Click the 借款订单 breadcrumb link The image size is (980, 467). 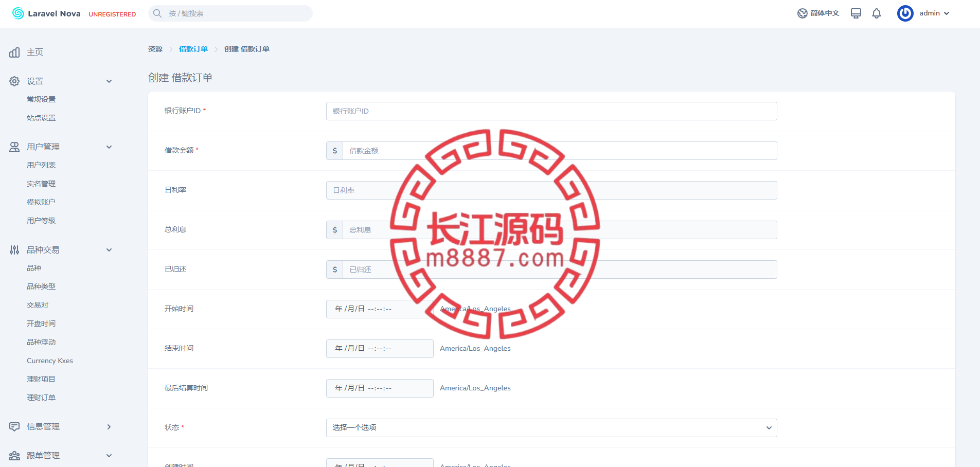193,49
